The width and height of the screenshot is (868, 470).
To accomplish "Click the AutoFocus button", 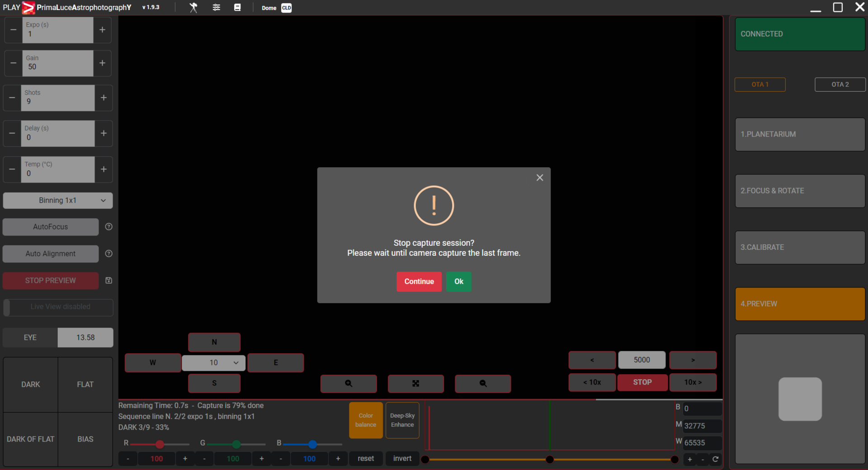I will (51, 227).
